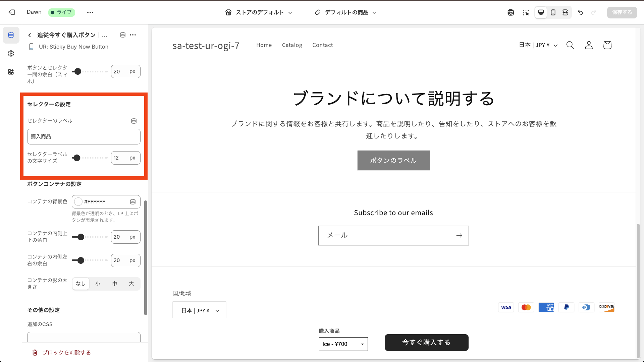The image size is (644, 362).
Task: Switch preview to mobile view
Action: tap(553, 12)
